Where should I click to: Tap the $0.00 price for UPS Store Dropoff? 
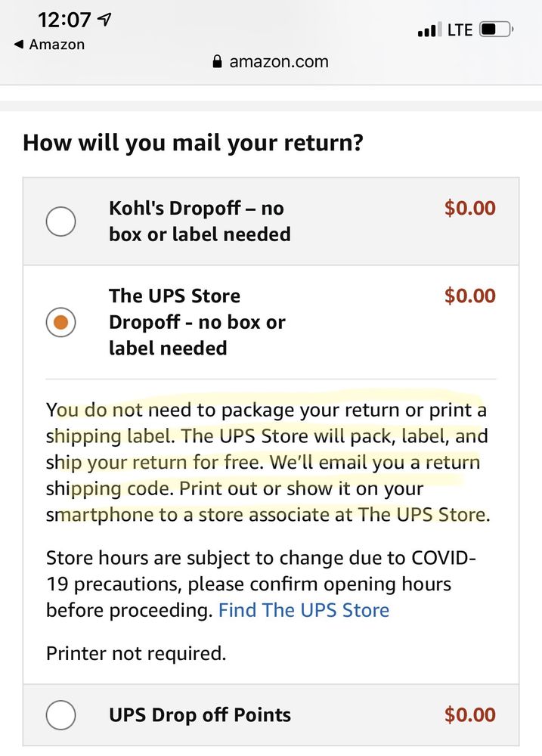tap(469, 296)
